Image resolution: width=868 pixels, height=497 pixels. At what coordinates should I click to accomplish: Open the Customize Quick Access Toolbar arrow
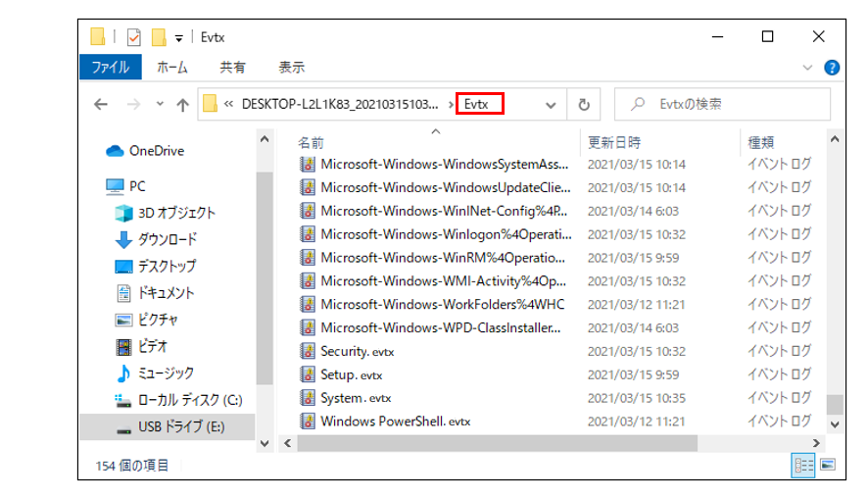coord(179,38)
